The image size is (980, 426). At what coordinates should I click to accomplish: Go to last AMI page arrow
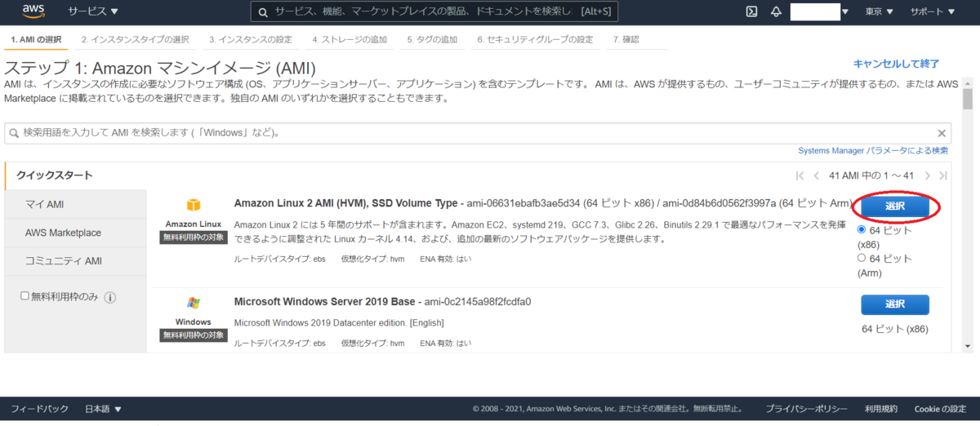(943, 175)
